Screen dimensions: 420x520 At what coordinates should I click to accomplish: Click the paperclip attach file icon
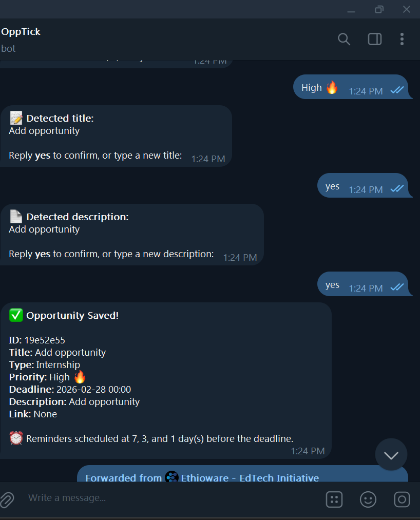[6, 498]
